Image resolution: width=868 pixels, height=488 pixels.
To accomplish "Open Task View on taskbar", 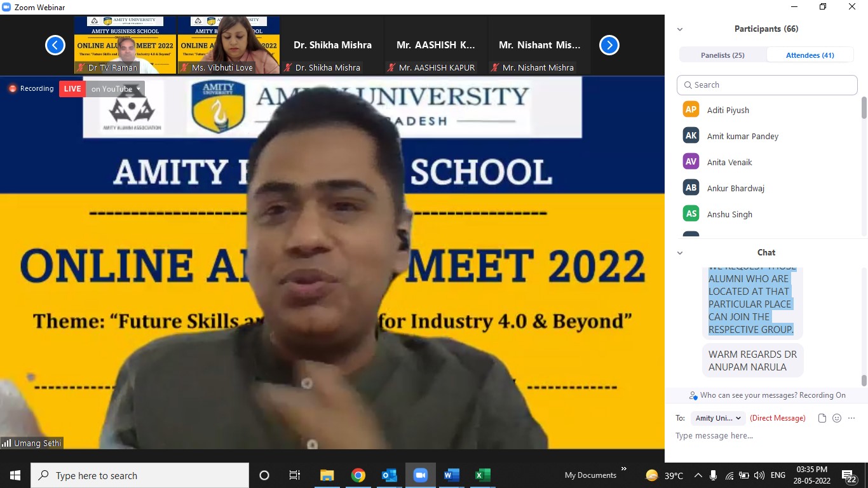I will [x=295, y=475].
